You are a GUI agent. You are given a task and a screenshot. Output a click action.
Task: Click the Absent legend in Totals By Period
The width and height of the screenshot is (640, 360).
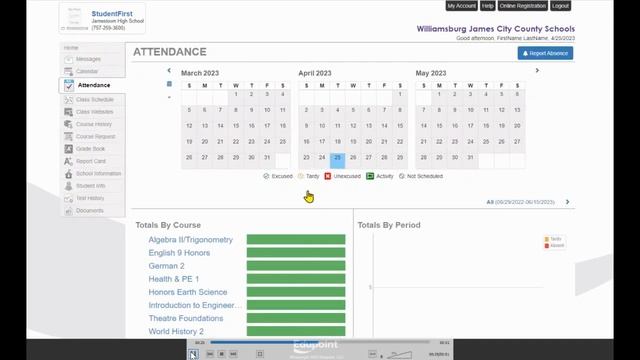click(554, 245)
